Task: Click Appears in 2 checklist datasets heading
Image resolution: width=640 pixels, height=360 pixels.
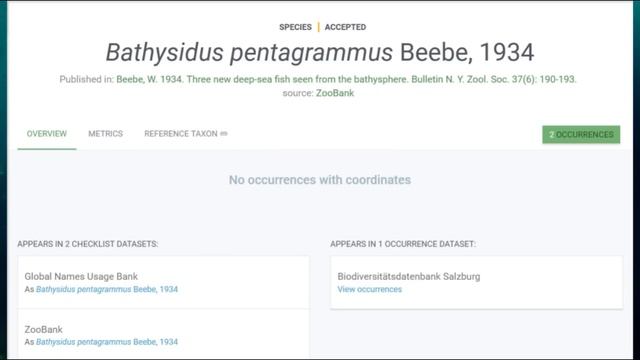Action: coord(87,244)
